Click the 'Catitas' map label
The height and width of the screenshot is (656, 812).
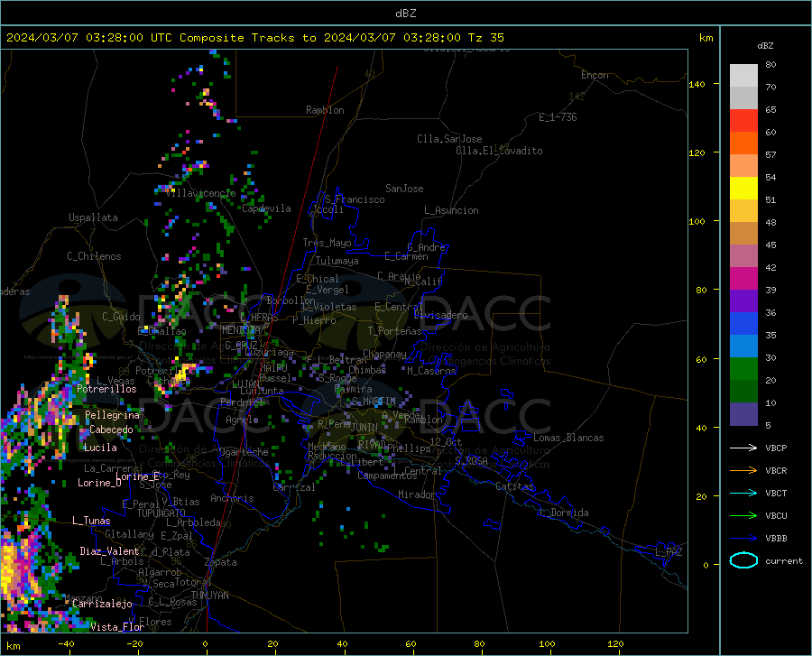[514, 486]
